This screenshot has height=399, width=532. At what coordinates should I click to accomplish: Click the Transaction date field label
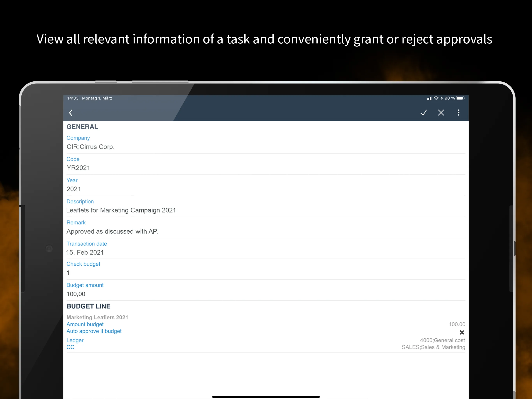coord(87,244)
